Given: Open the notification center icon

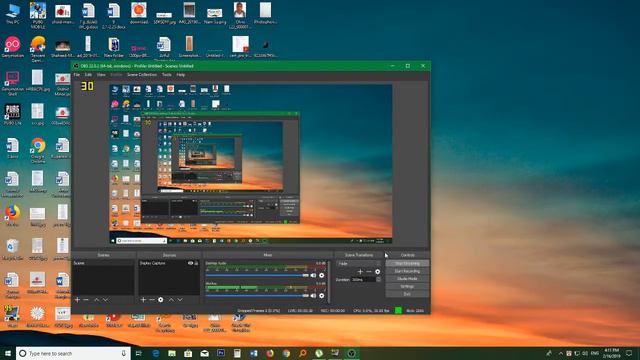Looking at the screenshot, I should pyautogui.click(x=629, y=353).
